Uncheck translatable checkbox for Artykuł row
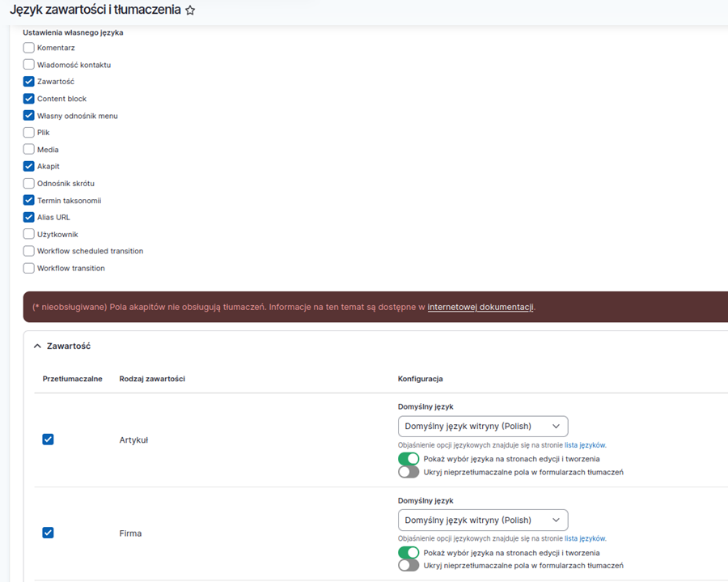 click(x=48, y=440)
